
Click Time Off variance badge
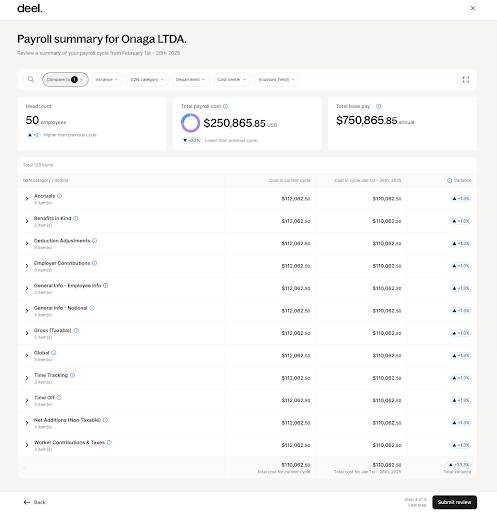(461, 400)
